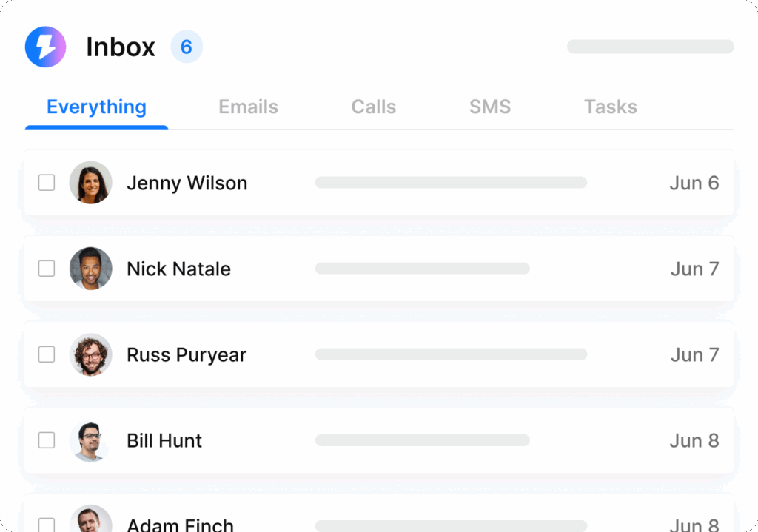Click Russ Puryear's profile picture

click(91, 354)
